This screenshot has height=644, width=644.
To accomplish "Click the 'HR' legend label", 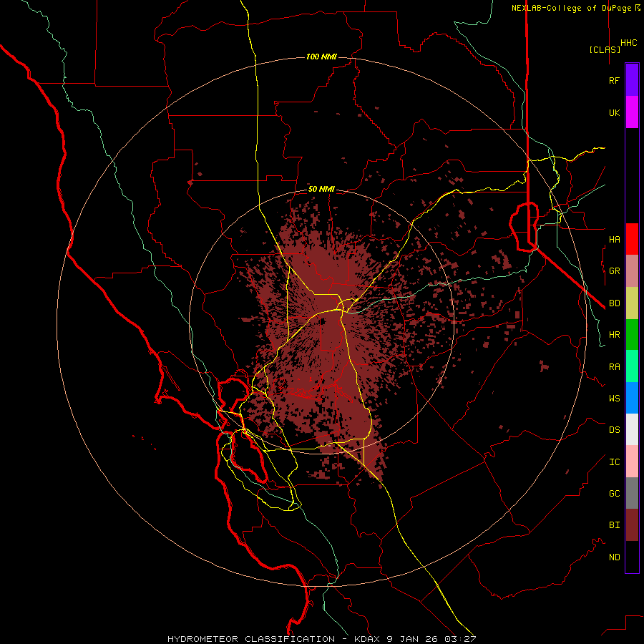I will coord(614,335).
